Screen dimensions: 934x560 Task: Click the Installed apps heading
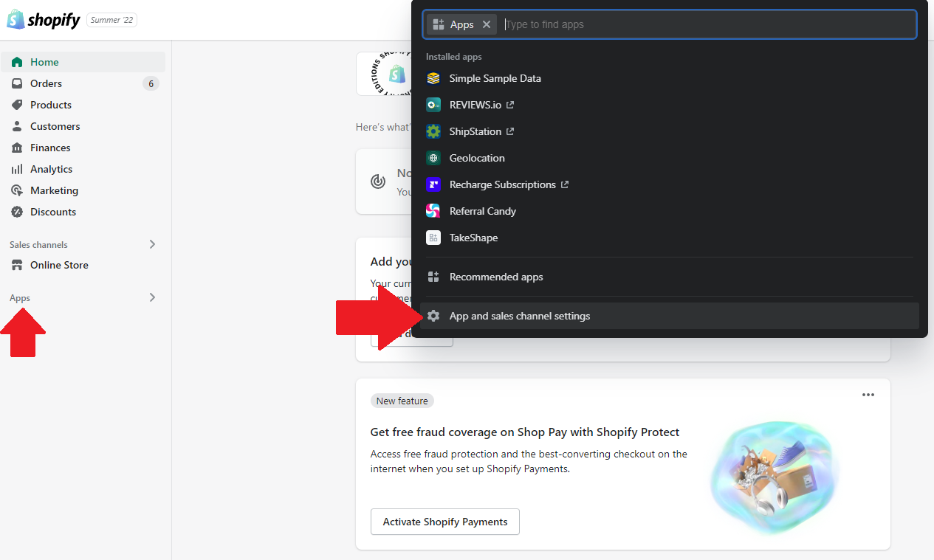[454, 57]
